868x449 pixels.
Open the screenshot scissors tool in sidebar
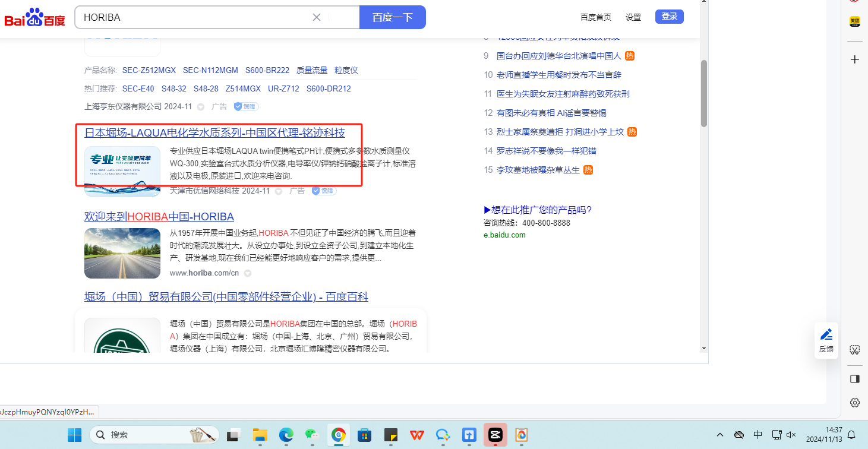pyautogui.click(x=855, y=350)
